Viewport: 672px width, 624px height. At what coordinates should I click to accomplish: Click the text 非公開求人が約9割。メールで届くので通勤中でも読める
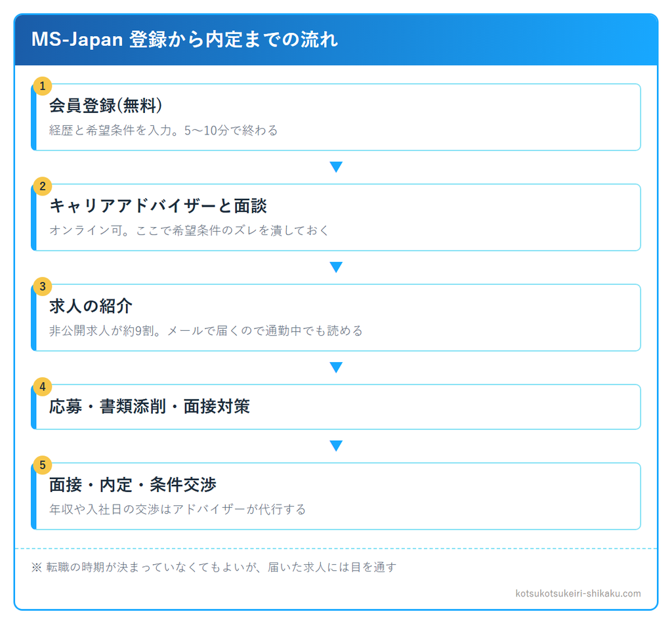point(205,331)
